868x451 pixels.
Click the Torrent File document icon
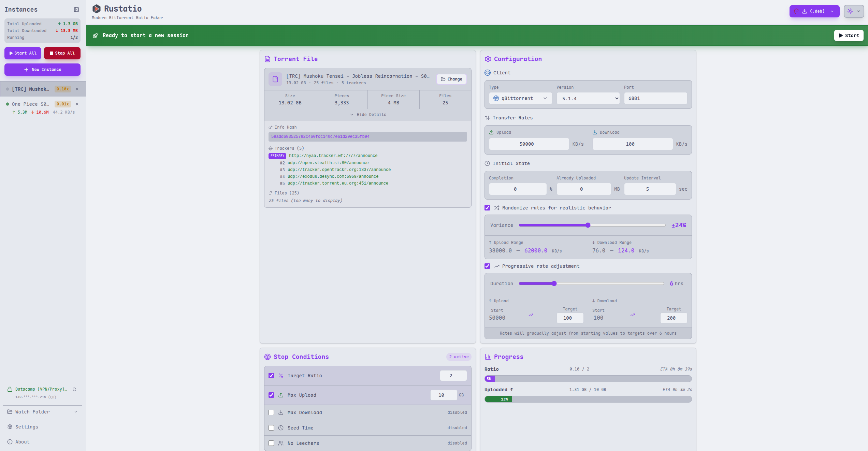(267, 59)
